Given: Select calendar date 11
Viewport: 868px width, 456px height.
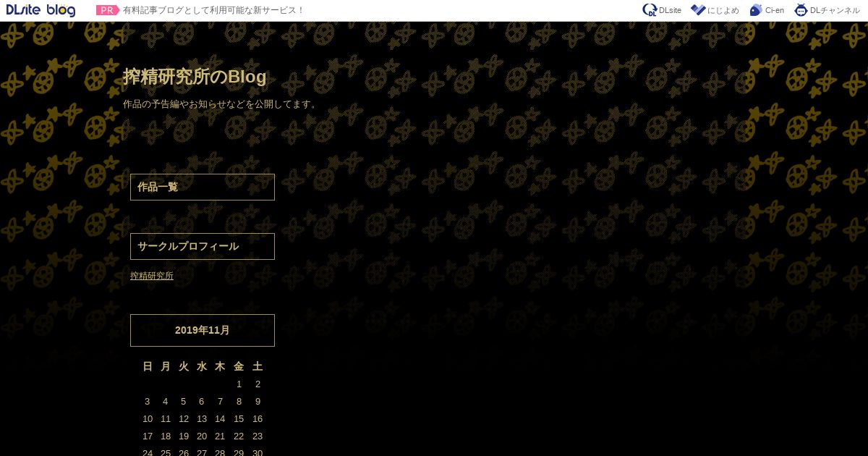Looking at the screenshot, I should (x=166, y=419).
